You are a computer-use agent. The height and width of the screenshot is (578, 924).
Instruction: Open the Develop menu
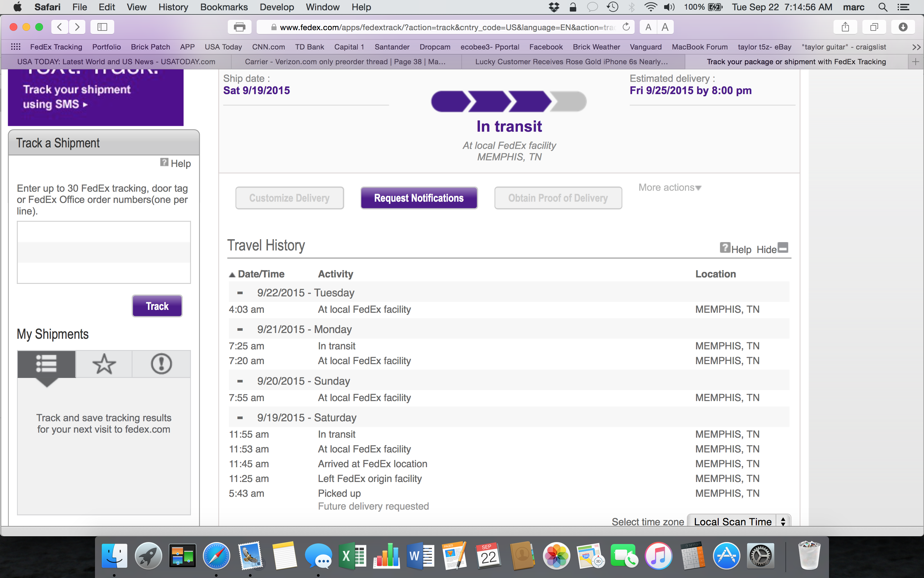[277, 7]
